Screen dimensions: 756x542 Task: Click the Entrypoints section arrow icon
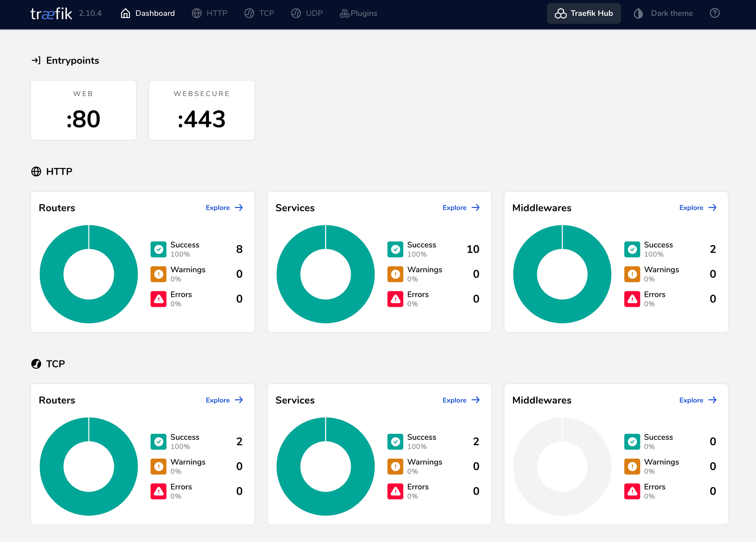point(36,61)
